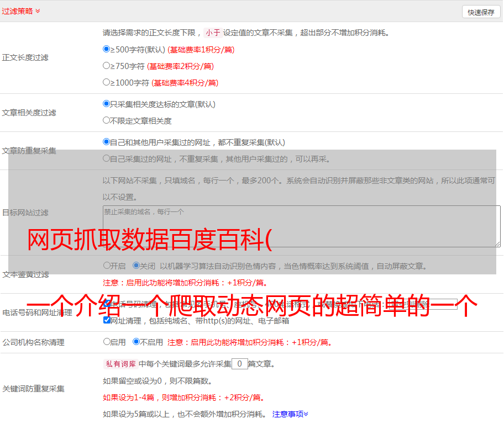Click the 正文长度过滤 label
The height and width of the screenshot is (424, 504).
[x=25, y=57]
